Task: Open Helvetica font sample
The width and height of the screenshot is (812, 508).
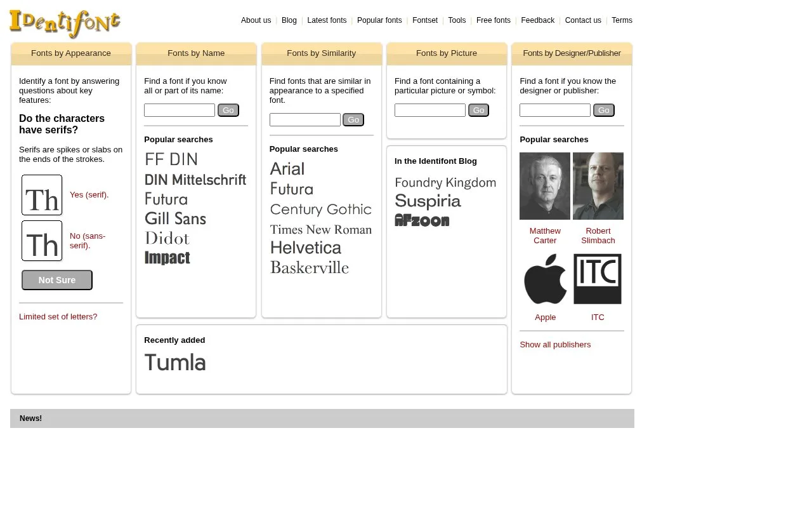Action: [x=306, y=248]
